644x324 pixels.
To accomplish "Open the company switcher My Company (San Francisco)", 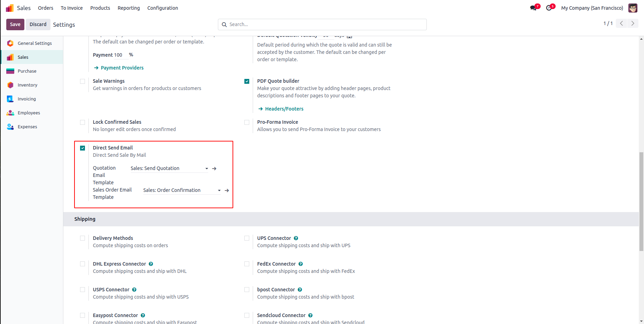I will pos(592,8).
